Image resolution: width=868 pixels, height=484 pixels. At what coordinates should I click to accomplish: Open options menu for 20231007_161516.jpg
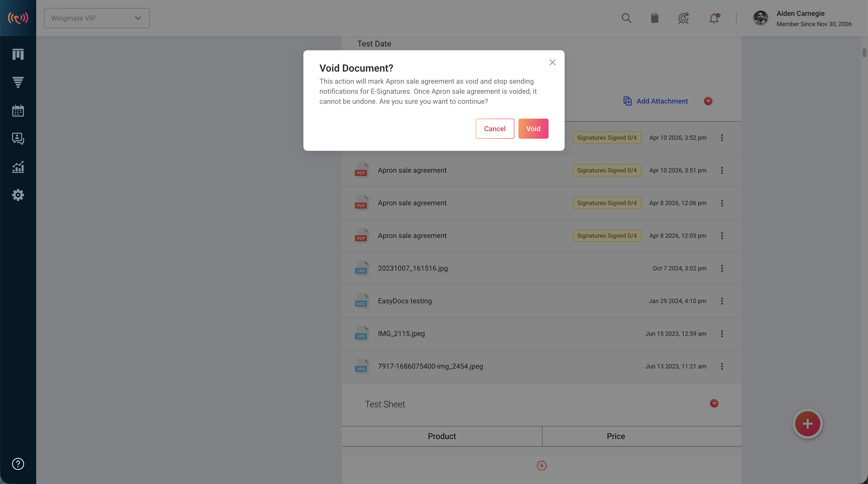(x=722, y=268)
